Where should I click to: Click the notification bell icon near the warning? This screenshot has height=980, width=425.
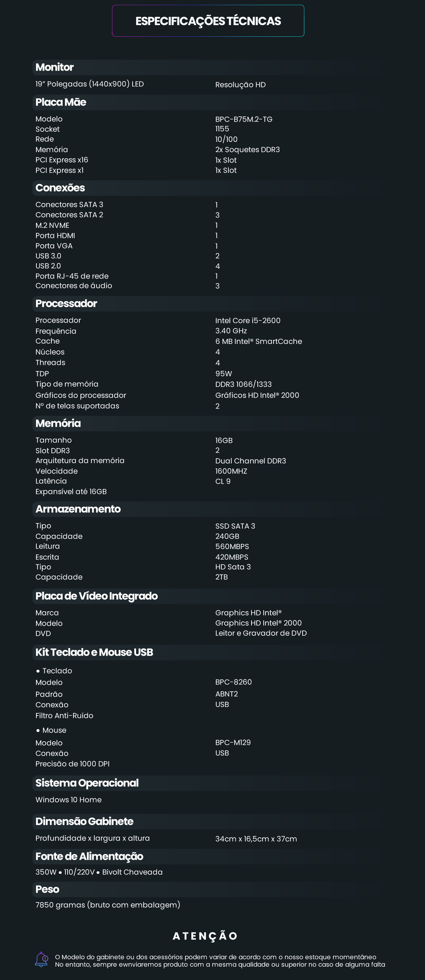pyautogui.click(x=41, y=959)
